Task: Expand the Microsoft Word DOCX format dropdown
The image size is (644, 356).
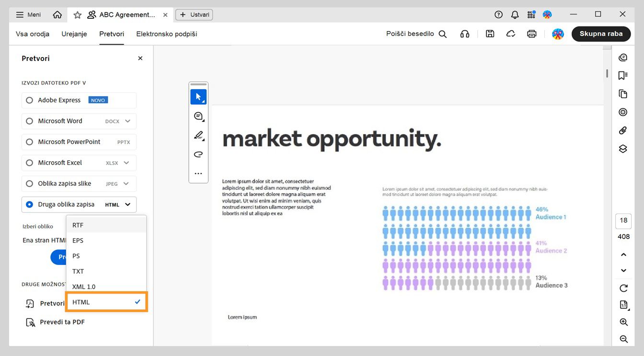Action: pos(127,121)
